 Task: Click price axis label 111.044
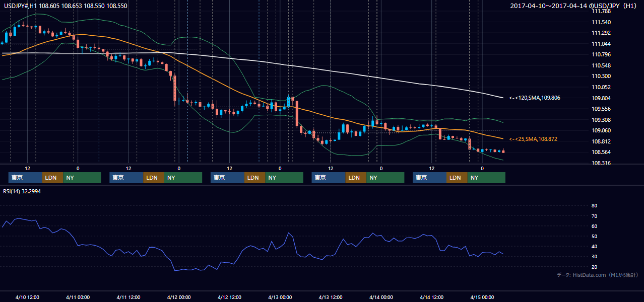tap(601, 44)
